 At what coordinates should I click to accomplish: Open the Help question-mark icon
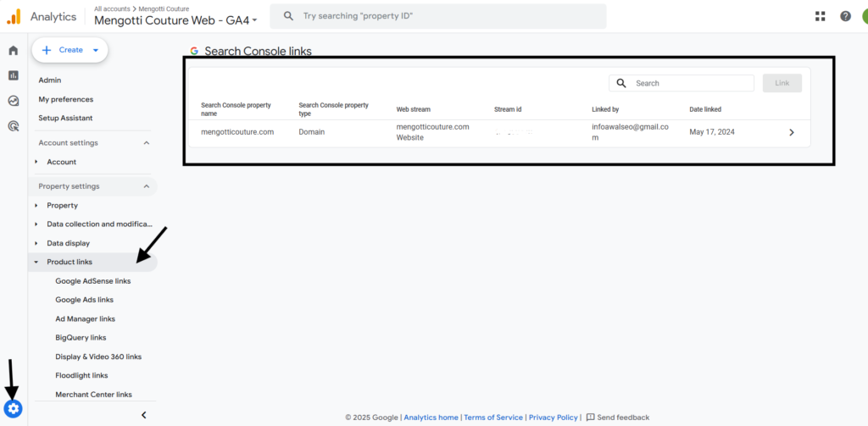click(x=845, y=17)
